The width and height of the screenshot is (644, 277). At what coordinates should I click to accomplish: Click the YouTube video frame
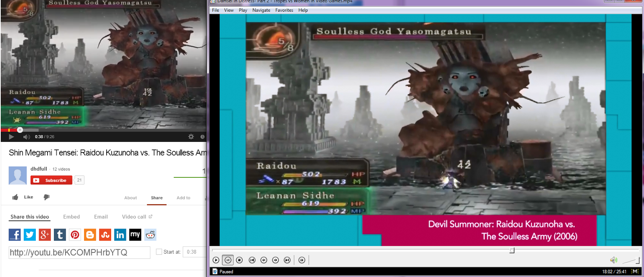click(x=104, y=64)
